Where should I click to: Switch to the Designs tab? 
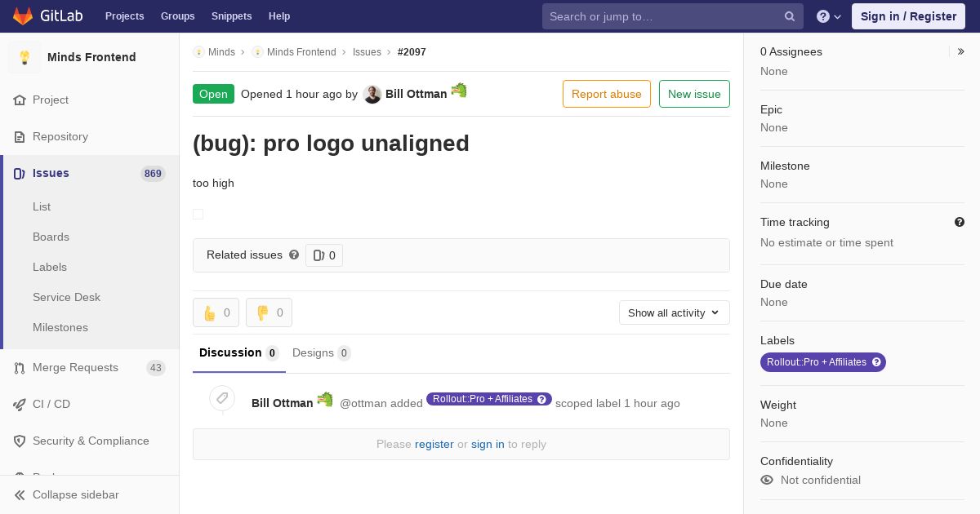click(x=322, y=353)
